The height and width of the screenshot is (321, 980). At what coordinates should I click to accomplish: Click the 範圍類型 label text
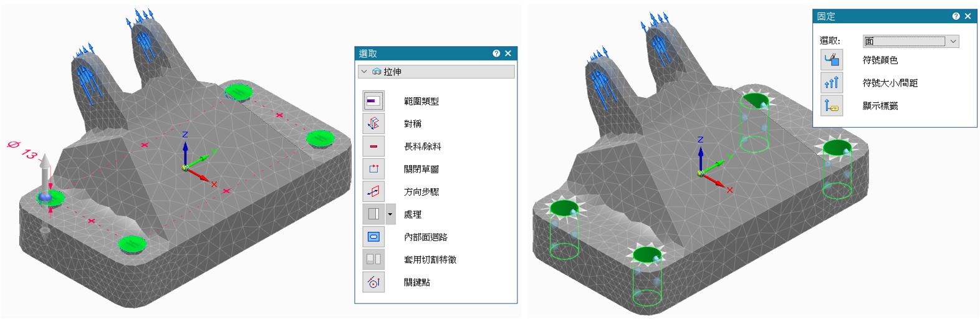tap(421, 101)
